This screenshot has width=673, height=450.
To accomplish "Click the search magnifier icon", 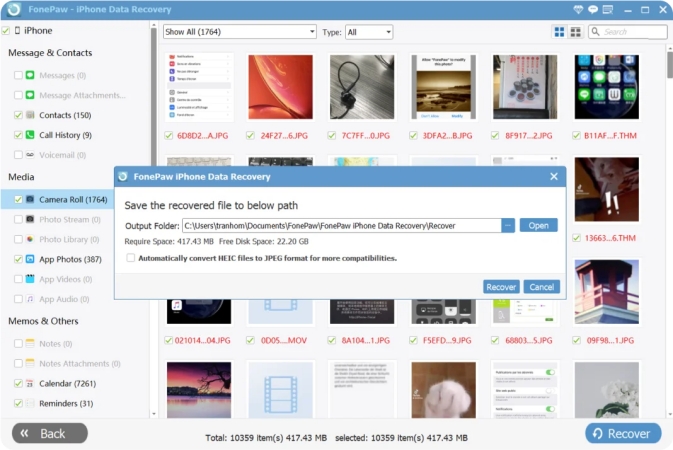I will (595, 31).
